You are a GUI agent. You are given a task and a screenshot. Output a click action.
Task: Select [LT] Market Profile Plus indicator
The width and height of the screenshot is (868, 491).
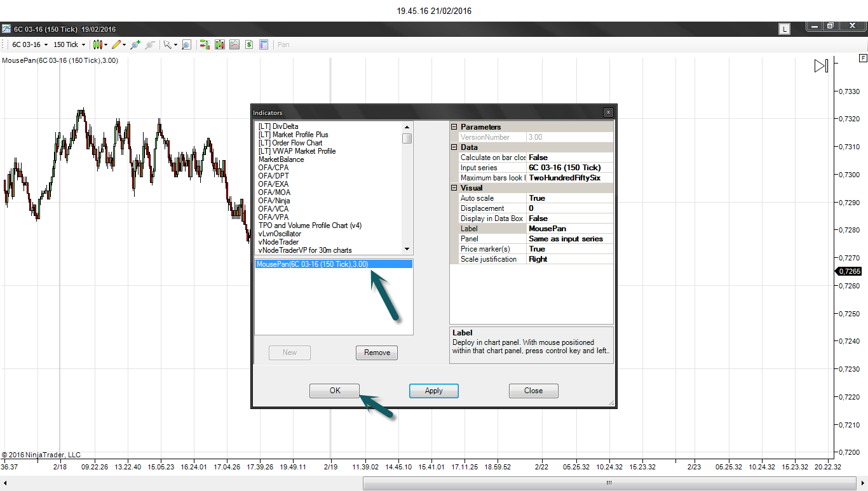294,135
